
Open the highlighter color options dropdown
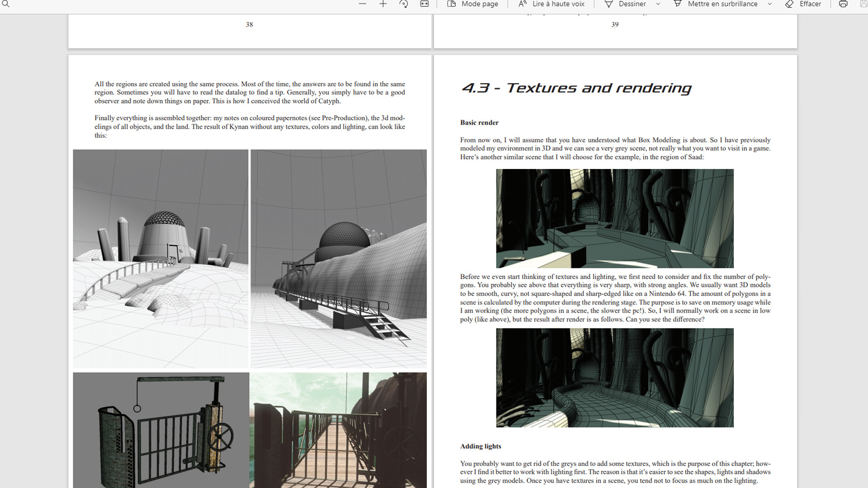770,4
